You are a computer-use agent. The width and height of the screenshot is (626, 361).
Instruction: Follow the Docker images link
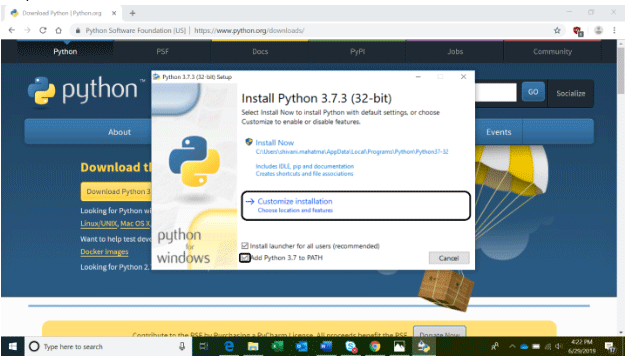click(x=104, y=252)
